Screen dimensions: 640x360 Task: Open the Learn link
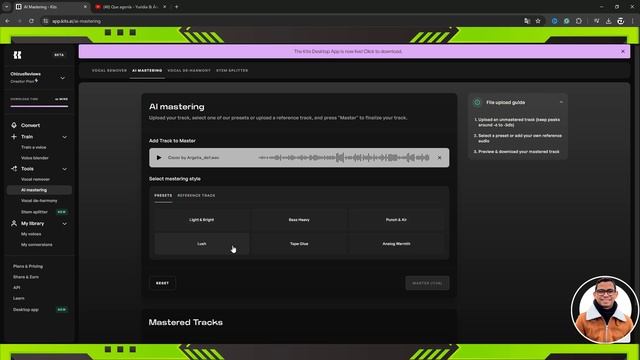tap(18, 298)
